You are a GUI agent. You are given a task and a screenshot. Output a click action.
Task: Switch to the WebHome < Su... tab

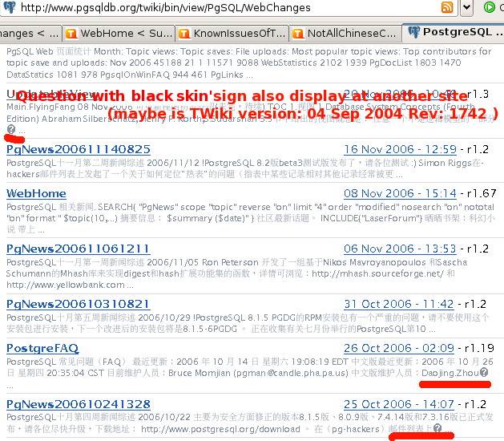pyautogui.click(x=119, y=34)
